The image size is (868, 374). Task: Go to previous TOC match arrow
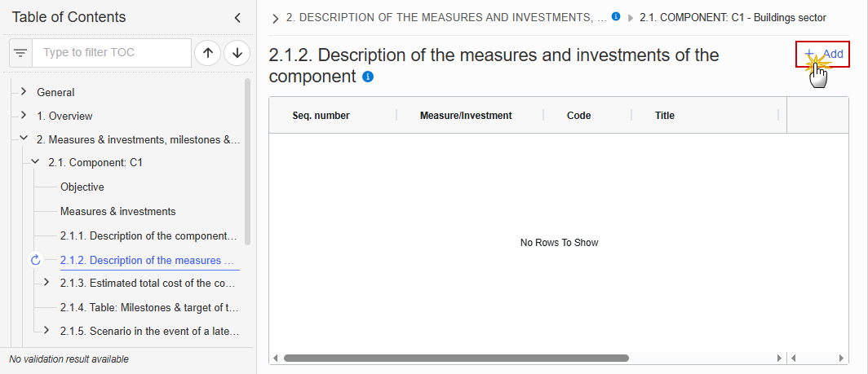coord(208,53)
